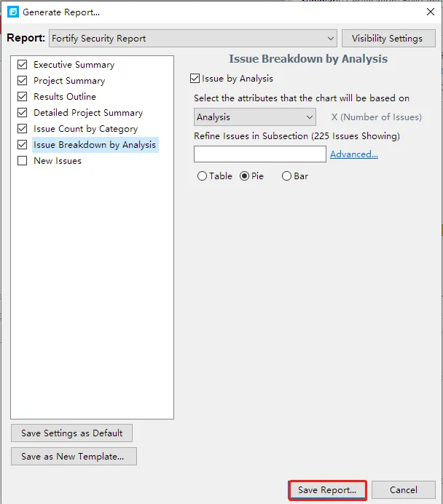The width and height of the screenshot is (443, 504).
Task: Toggle the Results Outline checkbox
Action: point(22,96)
